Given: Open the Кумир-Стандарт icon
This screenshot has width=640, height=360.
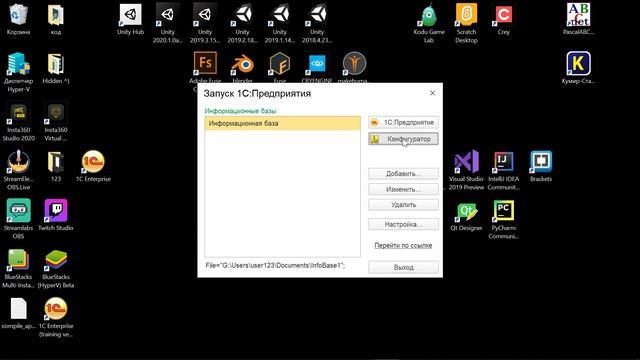Looking at the screenshot, I should coord(578,69).
